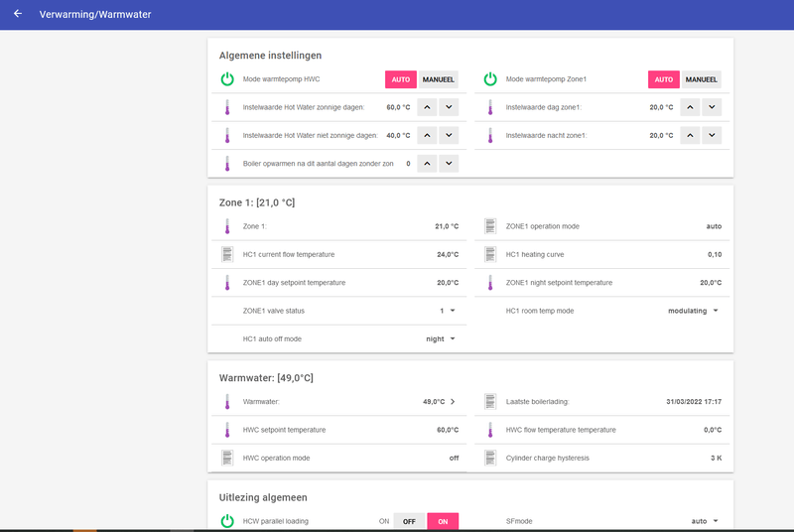Image resolution: width=794 pixels, height=532 pixels.
Task: Click the Algemene instellingen heading
Action: click(270, 56)
